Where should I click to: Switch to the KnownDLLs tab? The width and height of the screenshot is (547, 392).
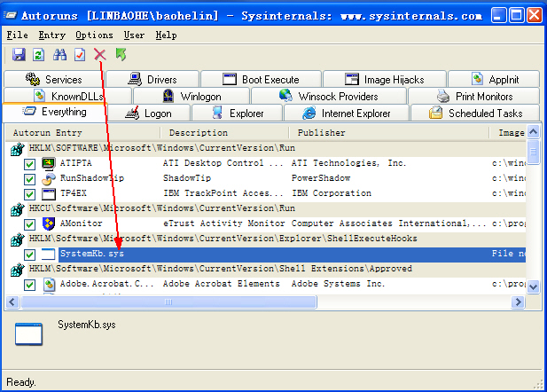point(67,96)
